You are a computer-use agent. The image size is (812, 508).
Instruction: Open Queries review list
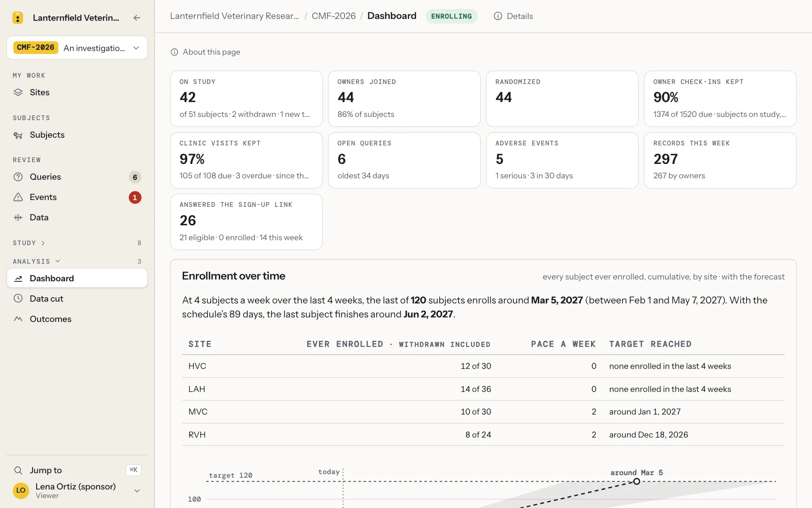click(77, 177)
